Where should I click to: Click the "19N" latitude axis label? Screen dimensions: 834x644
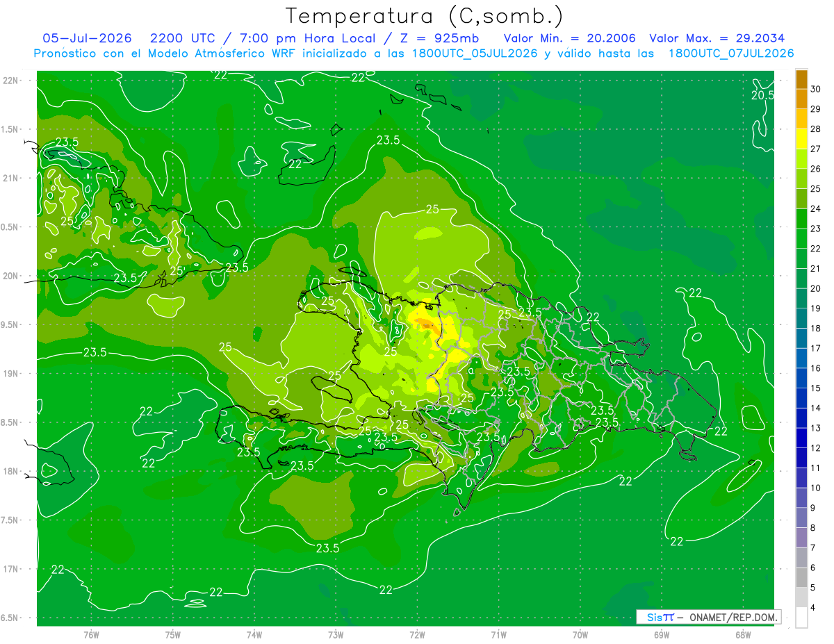10,374
